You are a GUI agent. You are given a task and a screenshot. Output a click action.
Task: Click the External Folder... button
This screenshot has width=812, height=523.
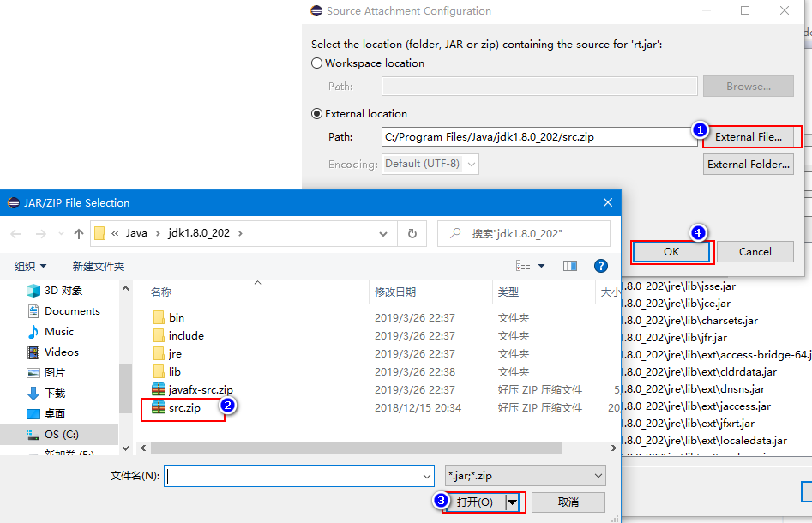(749, 164)
